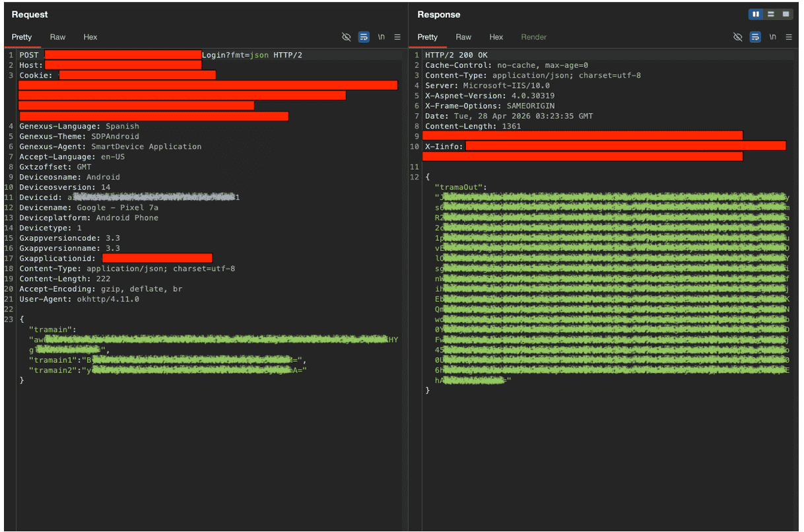Switch Response view to Hex tab
This screenshot has height=532, width=804.
(x=496, y=37)
